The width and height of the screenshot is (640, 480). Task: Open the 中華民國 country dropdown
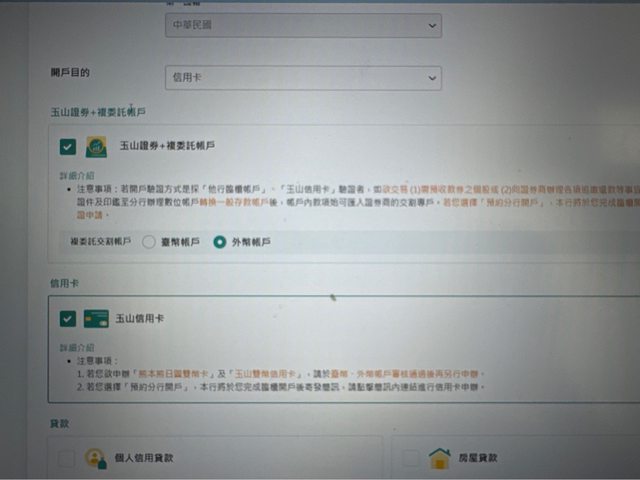[x=300, y=23]
